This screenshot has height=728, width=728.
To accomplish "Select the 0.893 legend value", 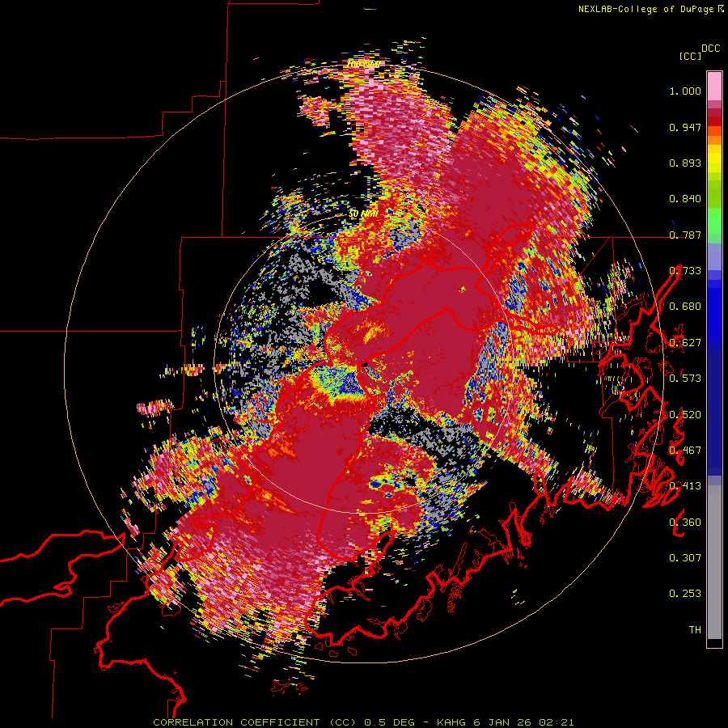I will coord(685,163).
